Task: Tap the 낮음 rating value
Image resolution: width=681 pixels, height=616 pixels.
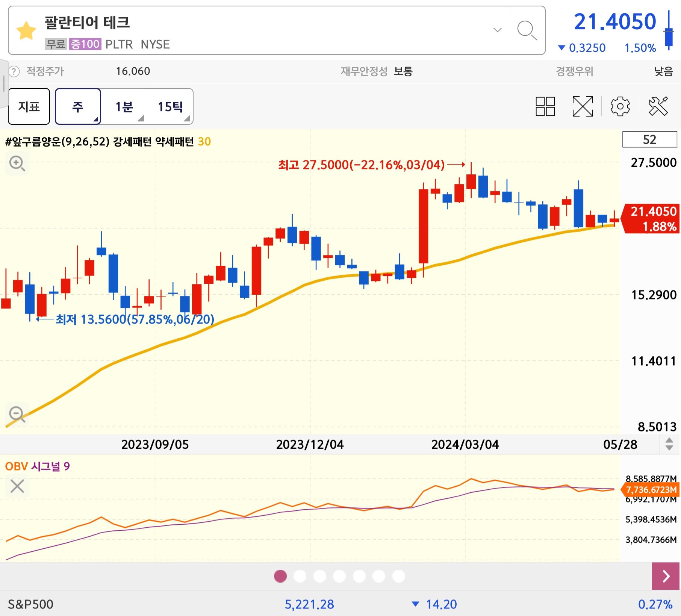Action: (x=663, y=71)
